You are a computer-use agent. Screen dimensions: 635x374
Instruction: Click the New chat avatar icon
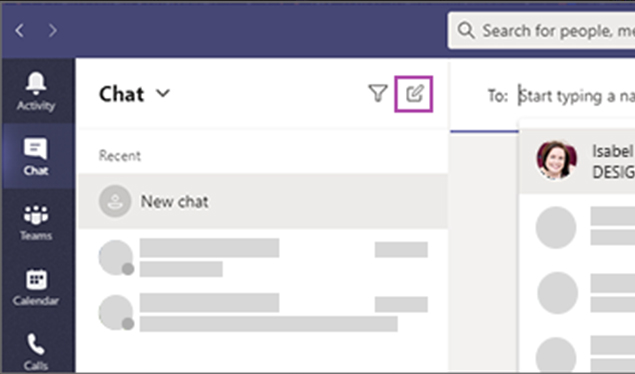(x=115, y=201)
